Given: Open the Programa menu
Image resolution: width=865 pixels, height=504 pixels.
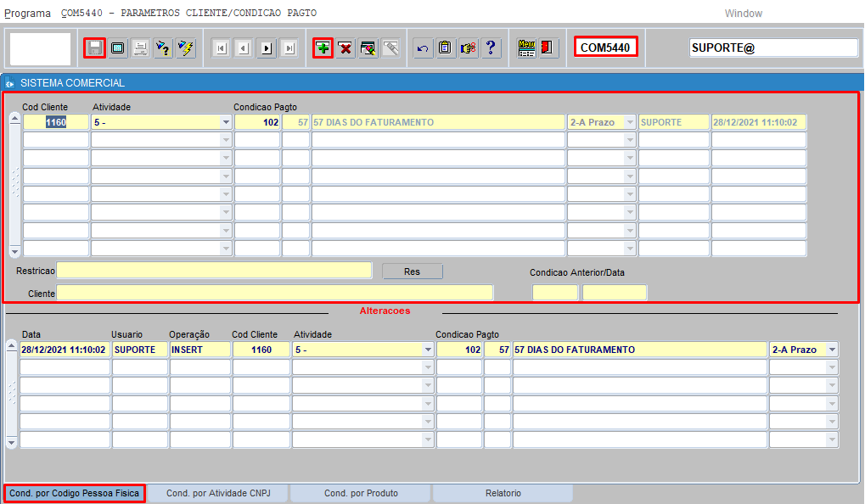Looking at the screenshot, I should (x=27, y=14).
